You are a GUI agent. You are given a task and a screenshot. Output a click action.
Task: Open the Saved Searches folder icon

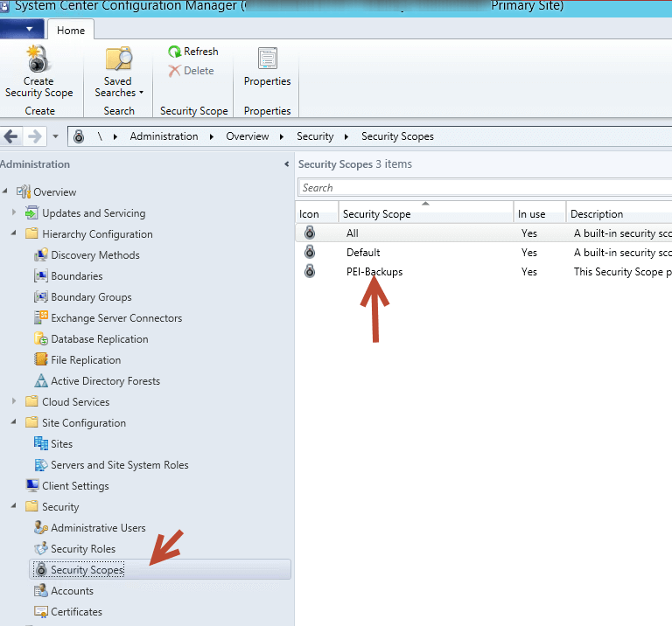click(119, 59)
